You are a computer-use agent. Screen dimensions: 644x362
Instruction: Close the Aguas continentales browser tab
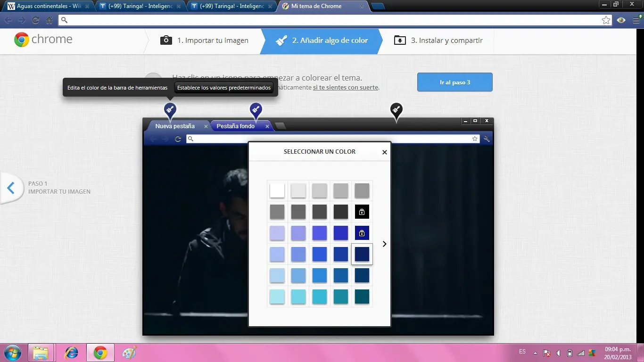click(x=87, y=7)
